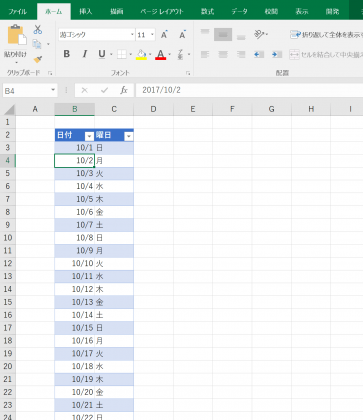
Task: Click the Increase Indent icon
Action: tap(277, 54)
